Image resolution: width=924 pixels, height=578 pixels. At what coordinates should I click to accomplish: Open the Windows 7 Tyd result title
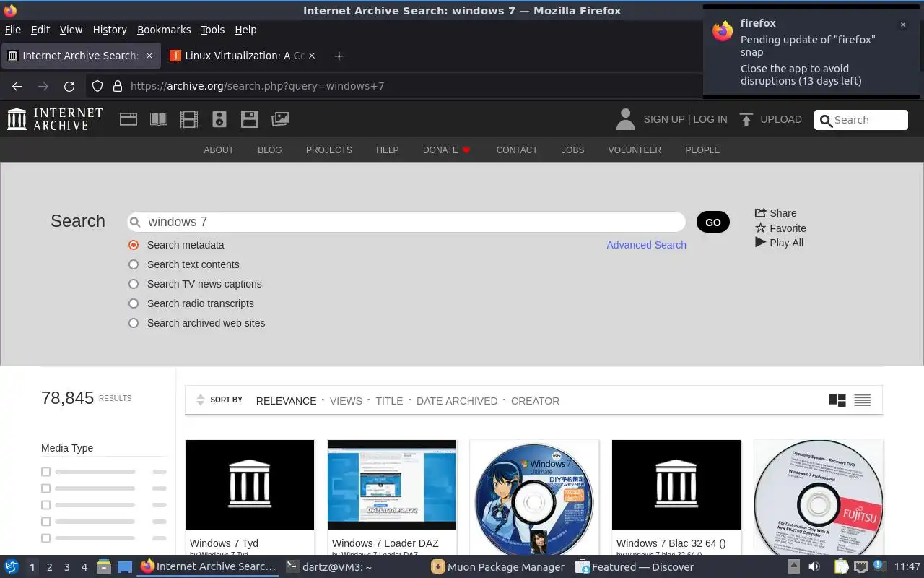[224, 543]
